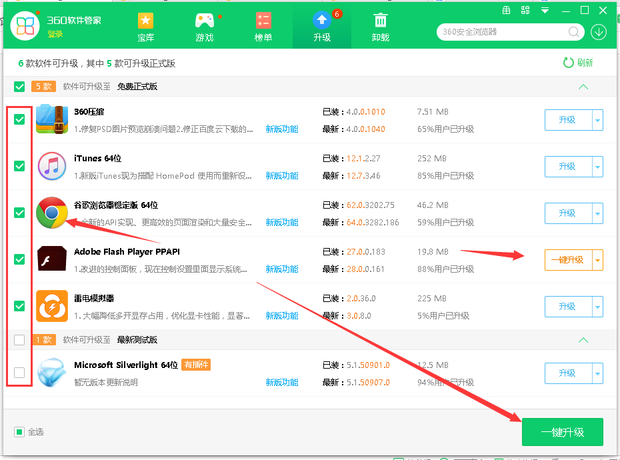Click the 360压缩 app icon
The image size is (620, 460).
(52, 119)
